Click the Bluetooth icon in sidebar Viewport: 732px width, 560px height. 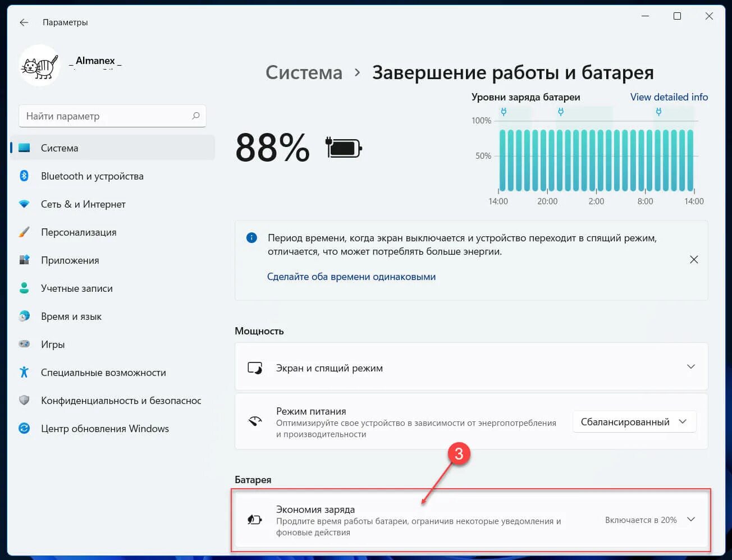click(x=24, y=176)
